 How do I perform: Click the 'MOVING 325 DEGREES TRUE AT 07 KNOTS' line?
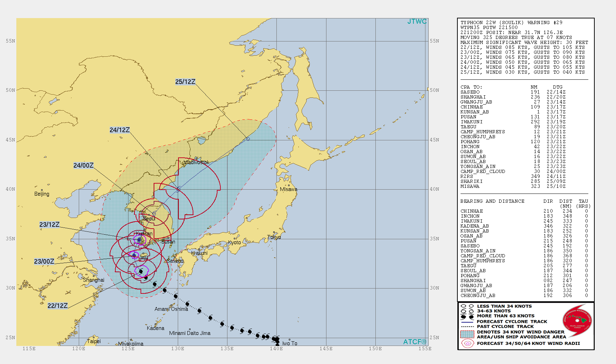(516, 37)
